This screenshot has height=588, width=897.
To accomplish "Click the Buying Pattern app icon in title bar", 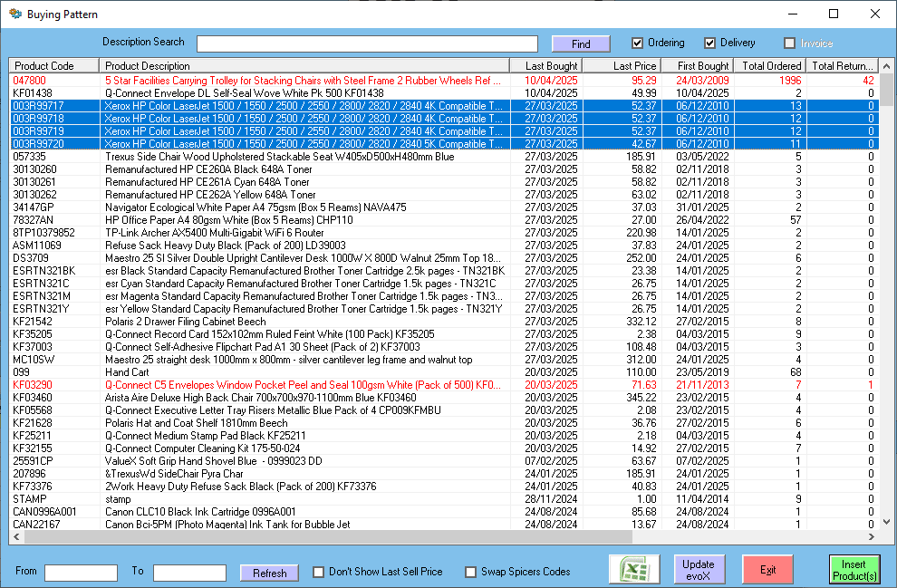I will click(x=15, y=14).
